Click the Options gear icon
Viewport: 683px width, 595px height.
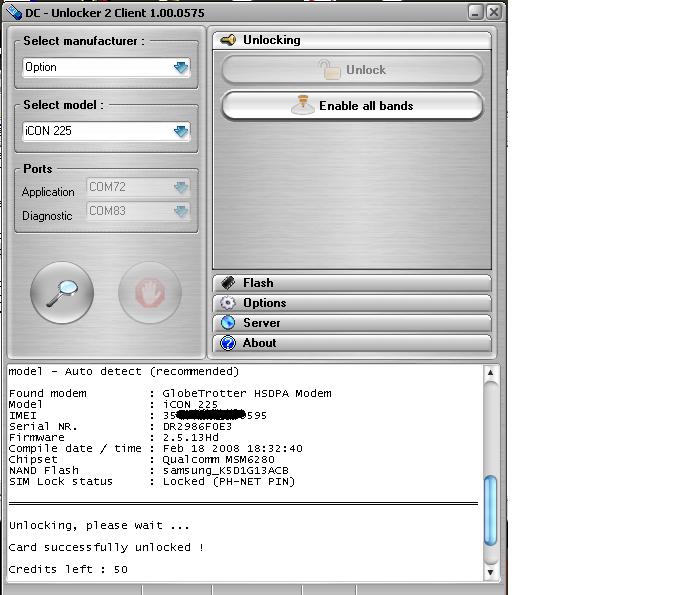[228, 303]
